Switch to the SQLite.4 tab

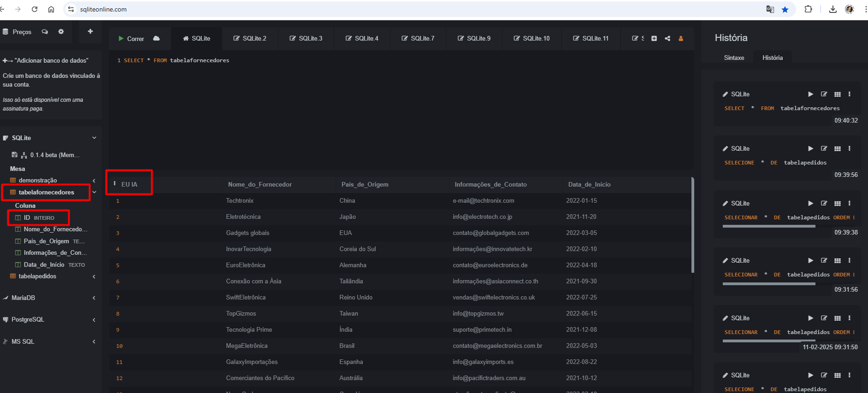coord(362,38)
